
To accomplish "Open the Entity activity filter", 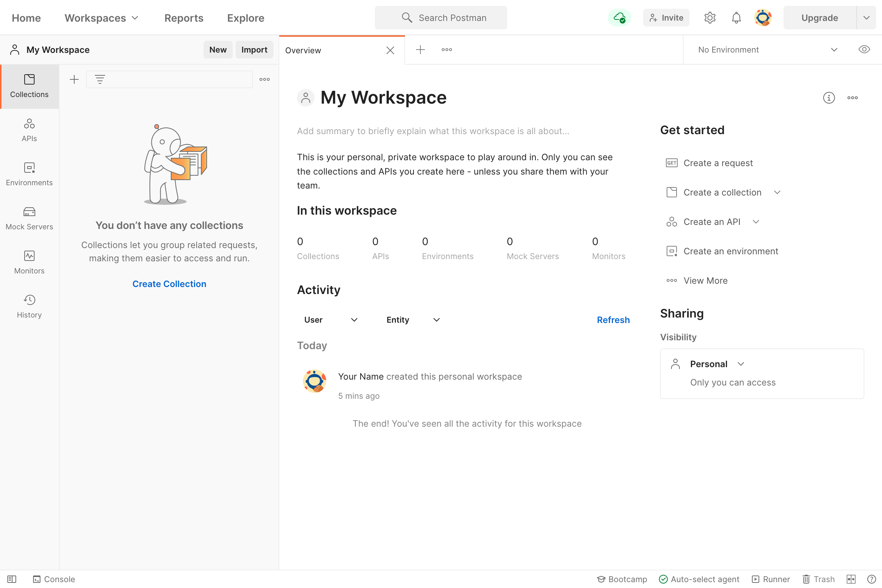I will click(413, 320).
